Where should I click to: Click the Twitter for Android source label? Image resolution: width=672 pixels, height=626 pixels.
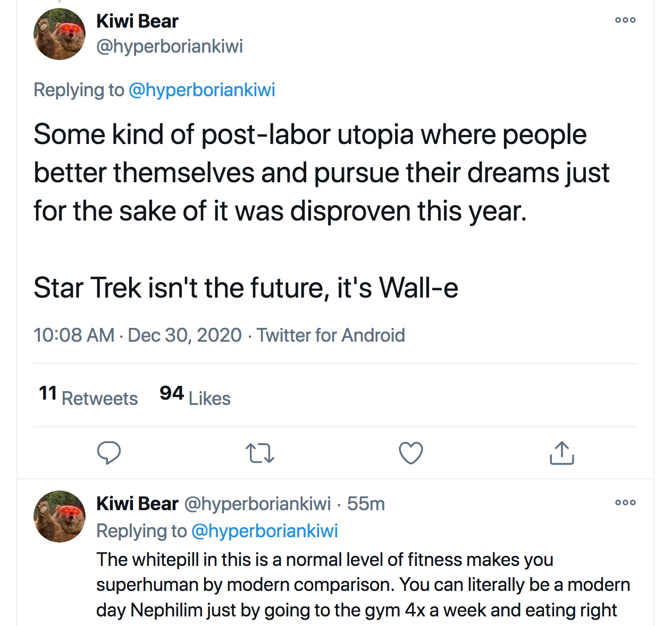331,335
